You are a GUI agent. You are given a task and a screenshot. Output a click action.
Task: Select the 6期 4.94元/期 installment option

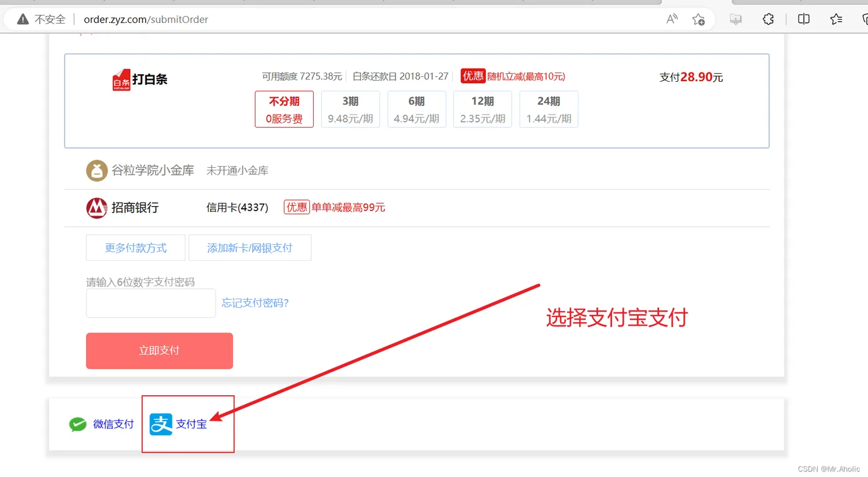point(417,109)
